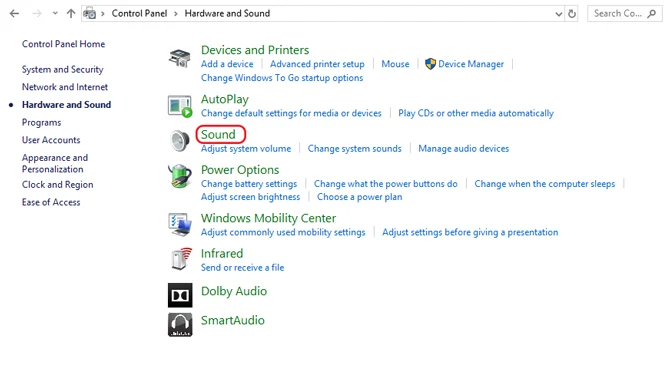Screen dimensions: 670x377
Task: Select System and Security in sidebar
Action: point(63,69)
